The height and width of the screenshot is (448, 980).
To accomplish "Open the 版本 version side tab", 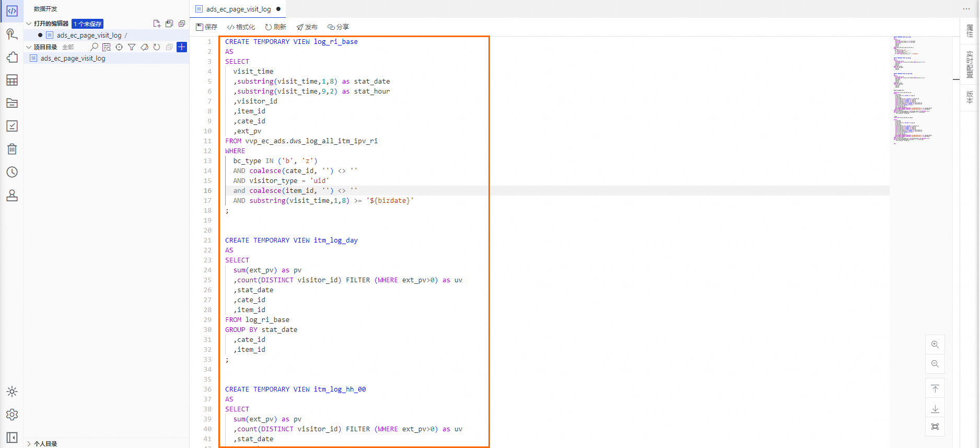I will (x=970, y=97).
